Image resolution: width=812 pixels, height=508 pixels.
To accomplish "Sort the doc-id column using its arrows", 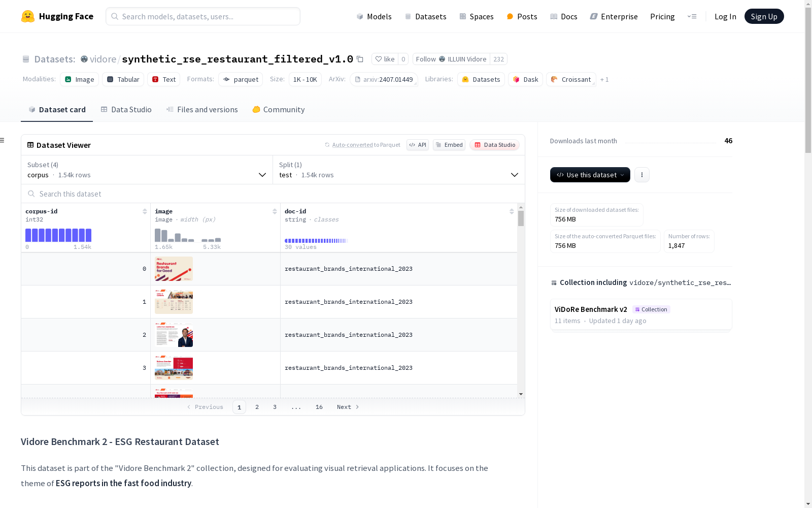I will pyautogui.click(x=512, y=211).
